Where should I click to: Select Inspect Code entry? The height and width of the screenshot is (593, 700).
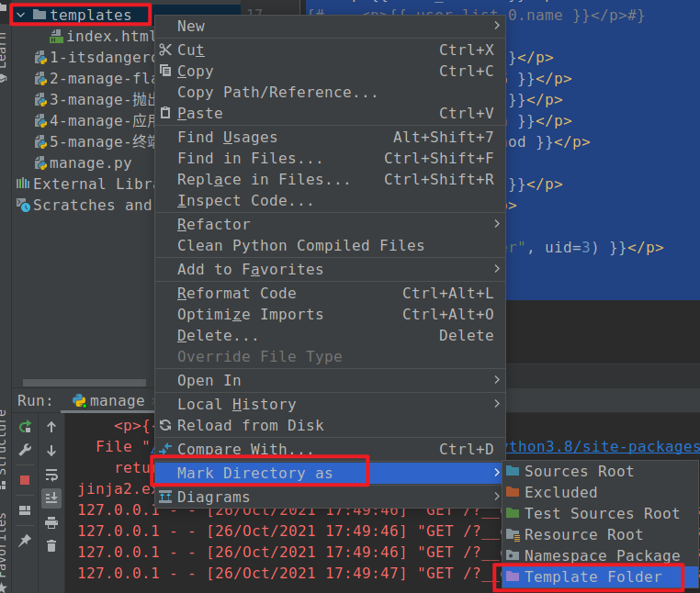pos(330,201)
